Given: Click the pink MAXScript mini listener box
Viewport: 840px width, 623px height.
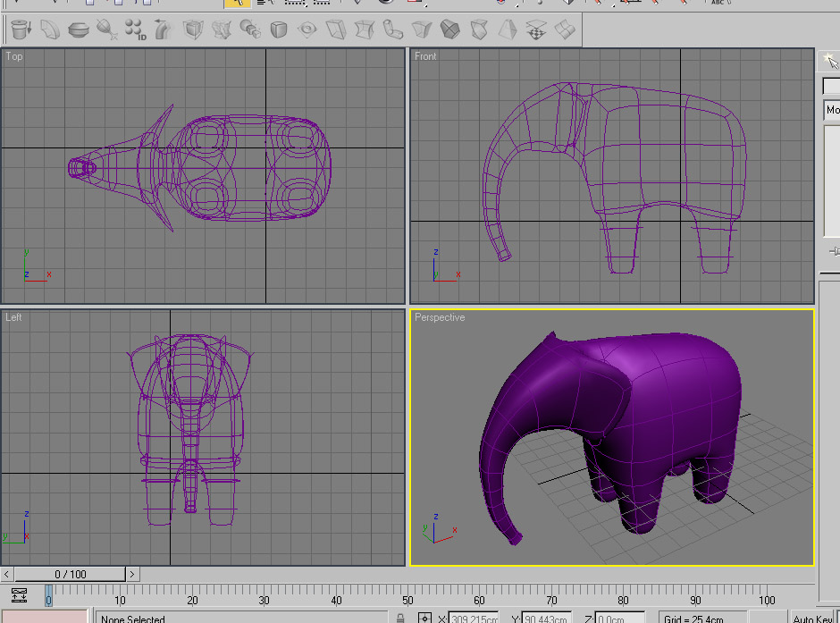Looking at the screenshot, I should click(45, 616).
